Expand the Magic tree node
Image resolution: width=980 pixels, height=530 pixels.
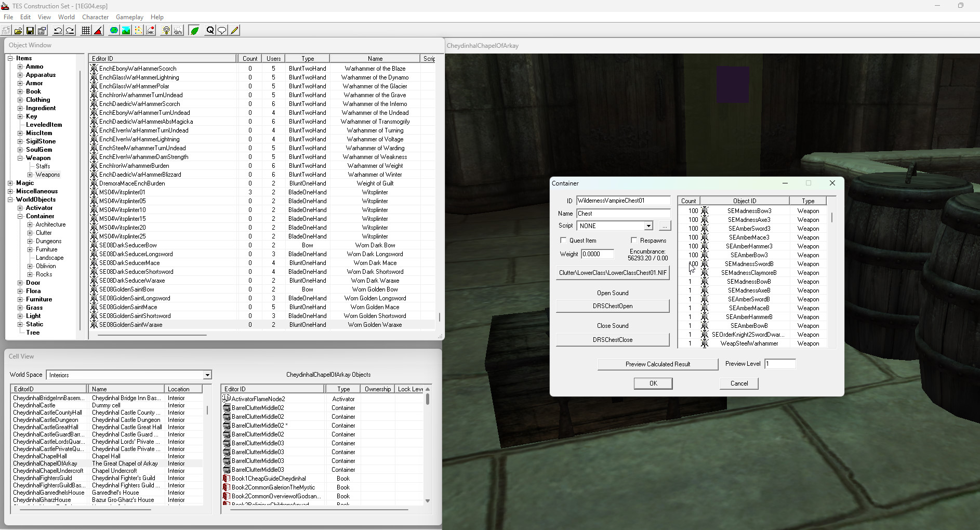[10, 183]
